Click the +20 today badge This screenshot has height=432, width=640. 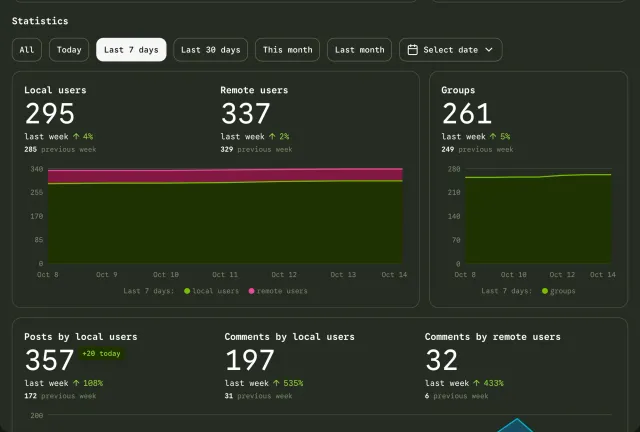point(101,354)
